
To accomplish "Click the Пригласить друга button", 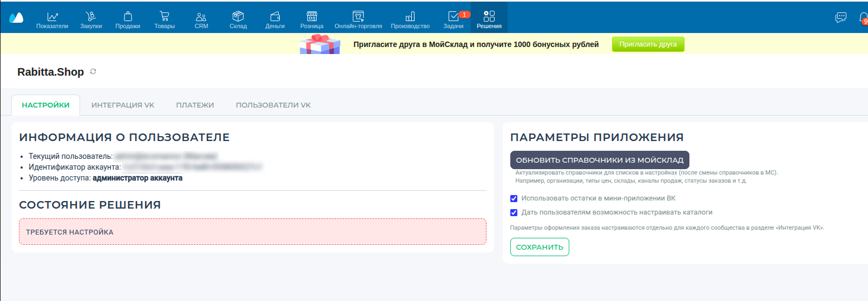I will (648, 44).
